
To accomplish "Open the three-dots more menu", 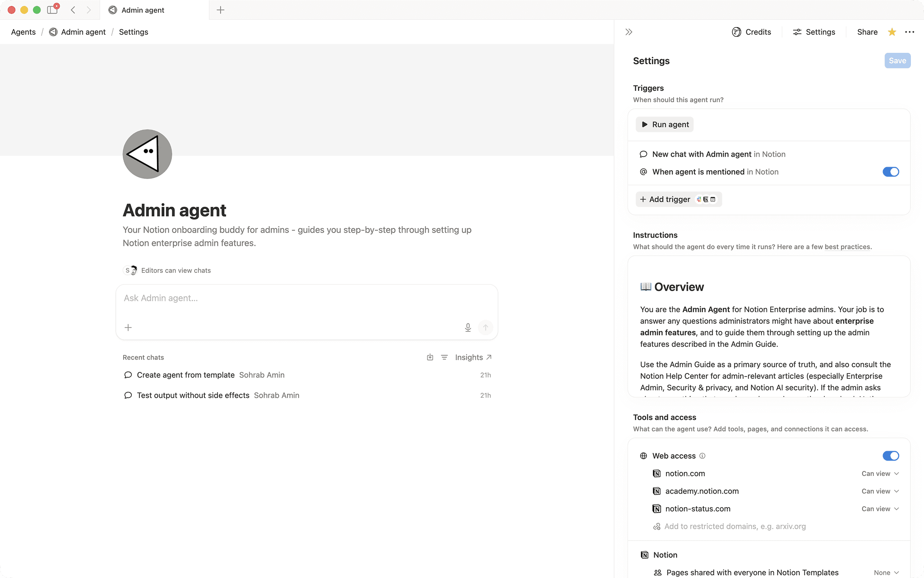I will 910,32.
